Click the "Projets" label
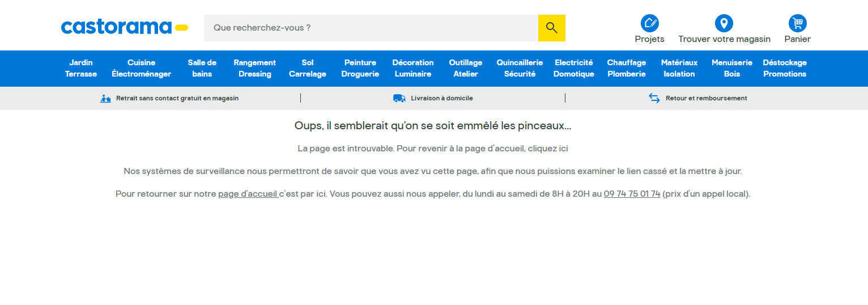 point(650,39)
